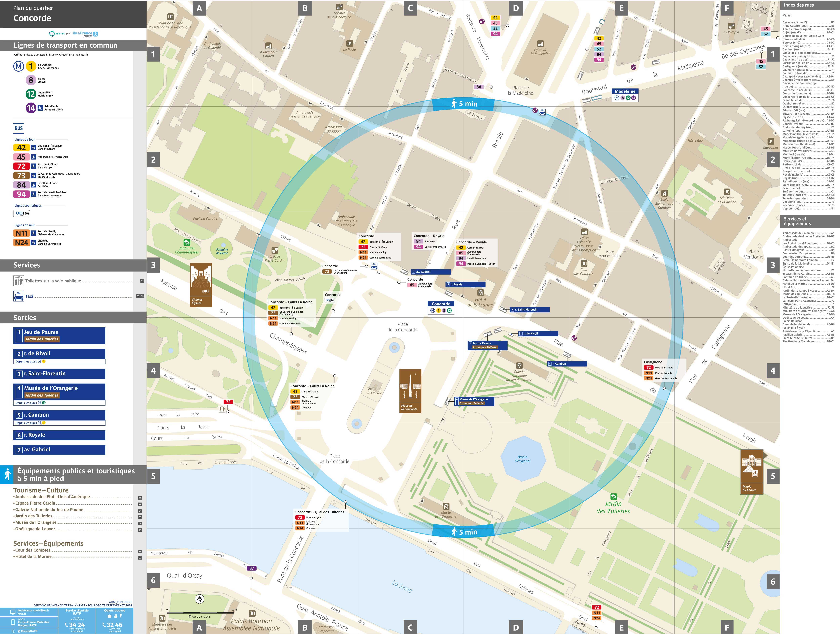Click the Concorde metro station label on map
840x635 pixels.
441,304
